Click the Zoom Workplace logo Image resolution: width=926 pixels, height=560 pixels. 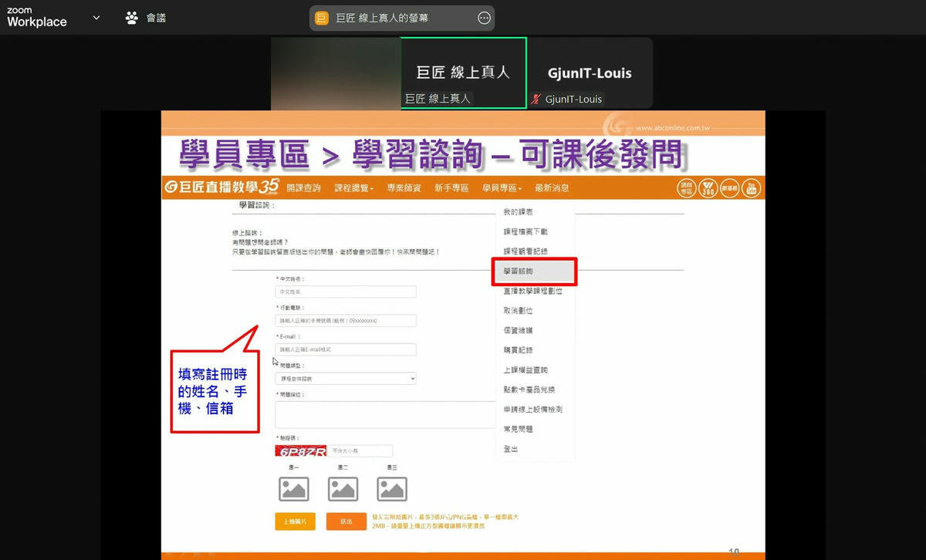37,17
